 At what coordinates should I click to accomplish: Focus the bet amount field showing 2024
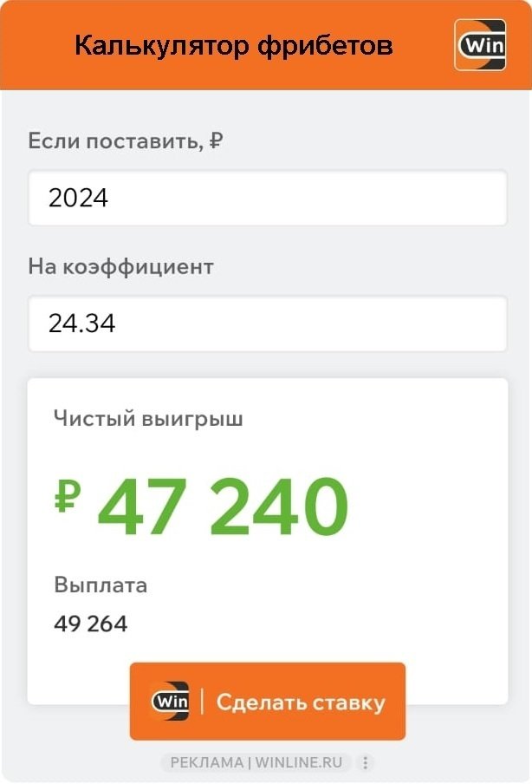[x=267, y=198]
